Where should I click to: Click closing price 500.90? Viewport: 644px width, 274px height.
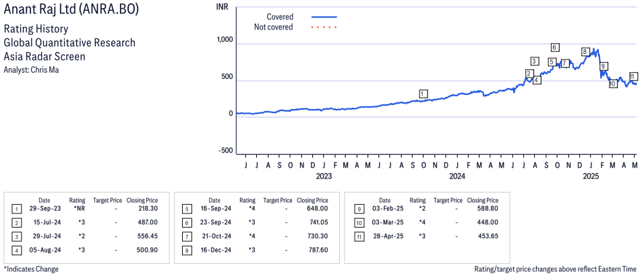pyautogui.click(x=148, y=249)
